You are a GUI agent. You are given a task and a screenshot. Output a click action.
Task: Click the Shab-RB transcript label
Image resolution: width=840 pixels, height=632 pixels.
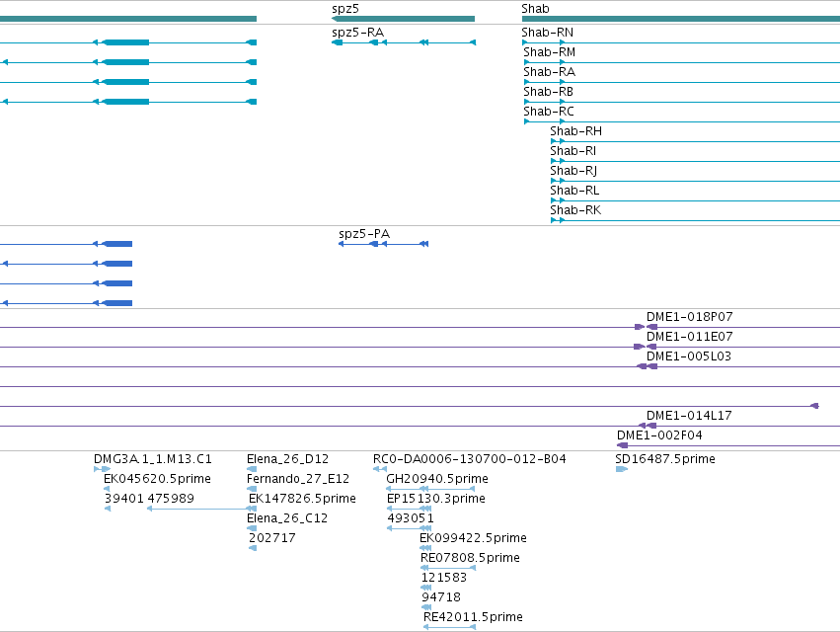[x=548, y=92]
